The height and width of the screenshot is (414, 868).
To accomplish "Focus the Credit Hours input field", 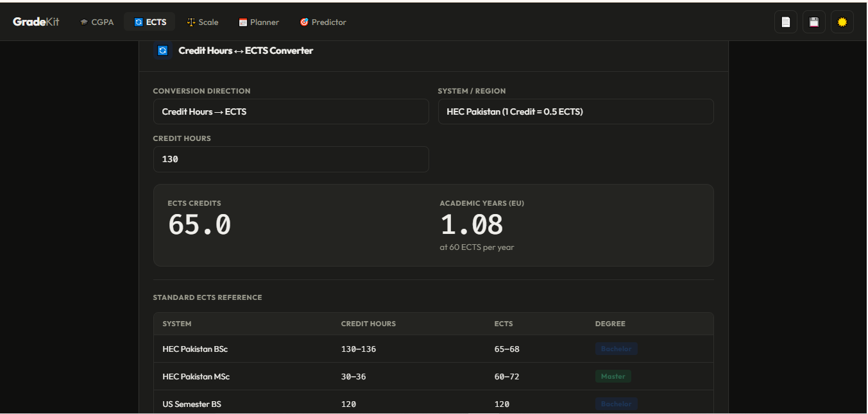I will (x=291, y=159).
